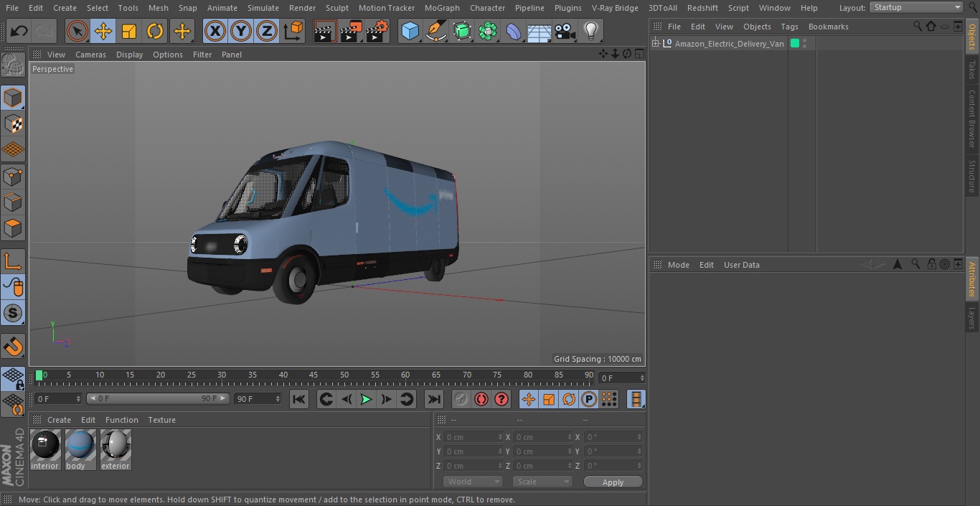Toggle the van's visibility dots

[x=805, y=44]
